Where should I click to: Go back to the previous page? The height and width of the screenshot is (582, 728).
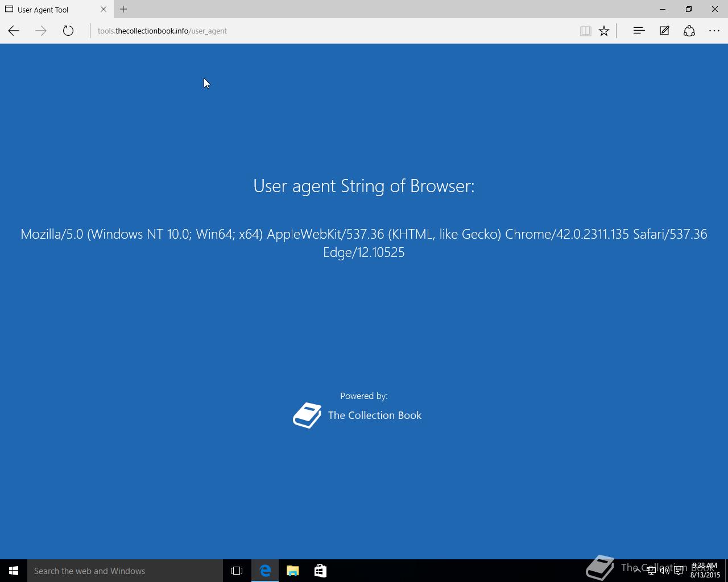point(14,31)
